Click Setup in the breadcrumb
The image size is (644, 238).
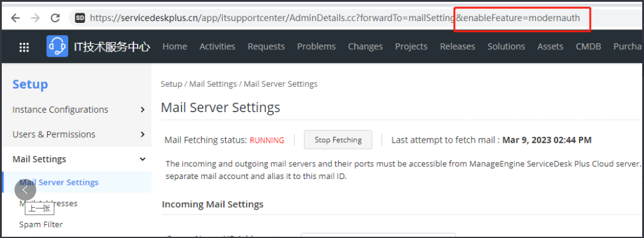click(x=171, y=84)
